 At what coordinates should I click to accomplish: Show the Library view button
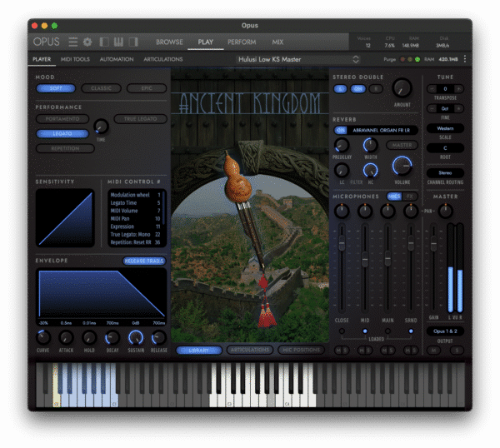(x=199, y=351)
